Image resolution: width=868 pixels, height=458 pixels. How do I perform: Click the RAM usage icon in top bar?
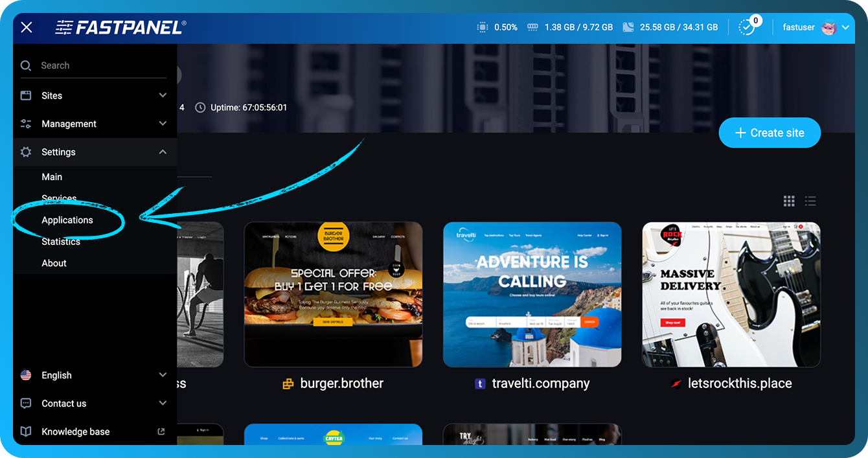(532, 27)
